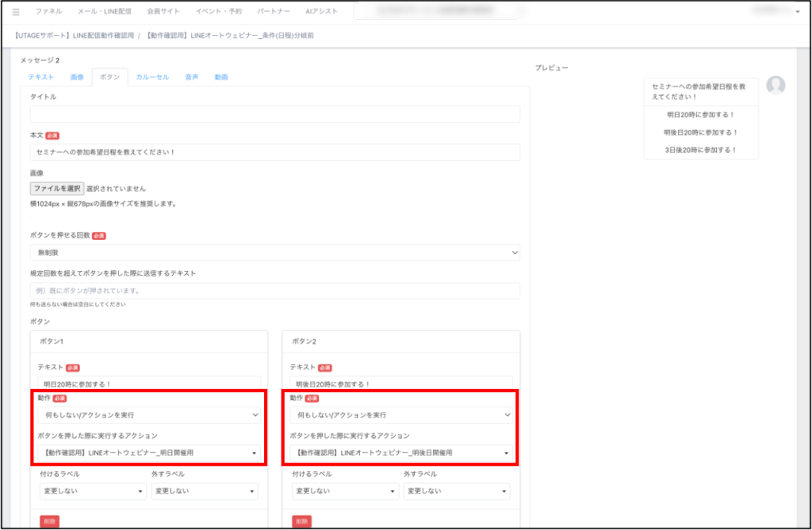
Task: Open ボタン1 外すラベル dropdown
Action: [205, 491]
